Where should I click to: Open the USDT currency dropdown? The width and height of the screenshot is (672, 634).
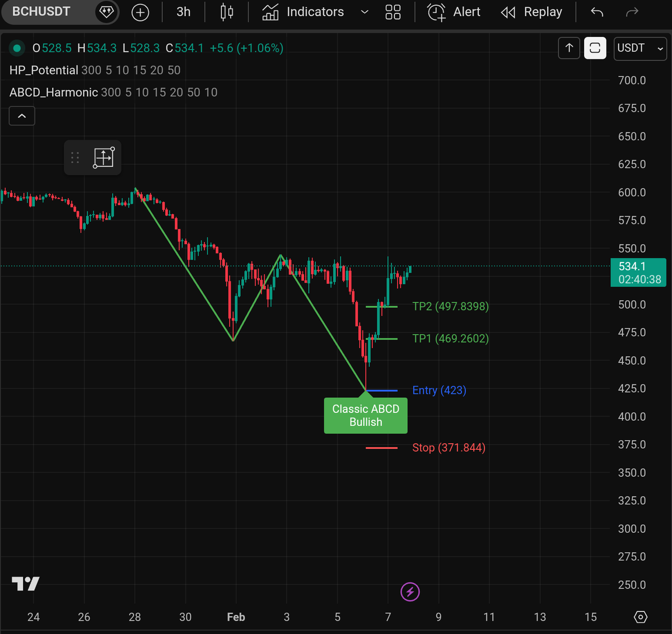point(640,48)
